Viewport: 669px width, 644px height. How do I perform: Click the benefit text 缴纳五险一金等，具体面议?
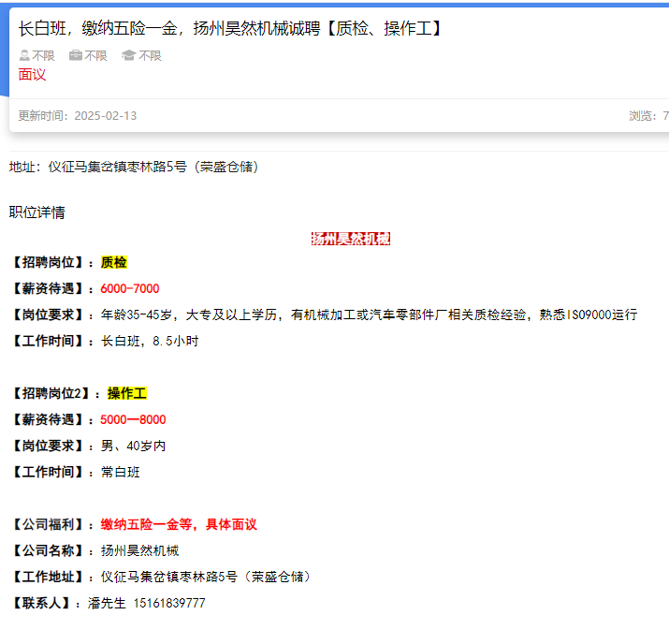coord(179,524)
